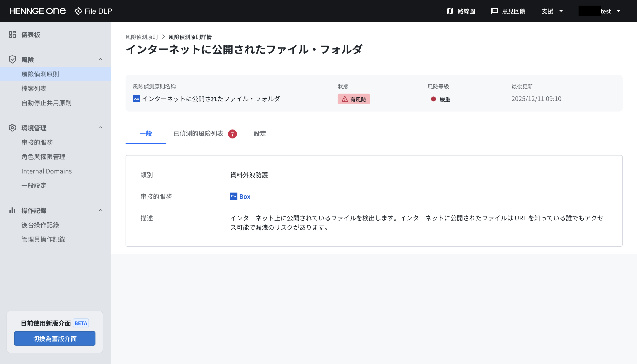Click the Box icon beside rule name
Image resolution: width=637 pixels, height=364 pixels.
point(136,99)
